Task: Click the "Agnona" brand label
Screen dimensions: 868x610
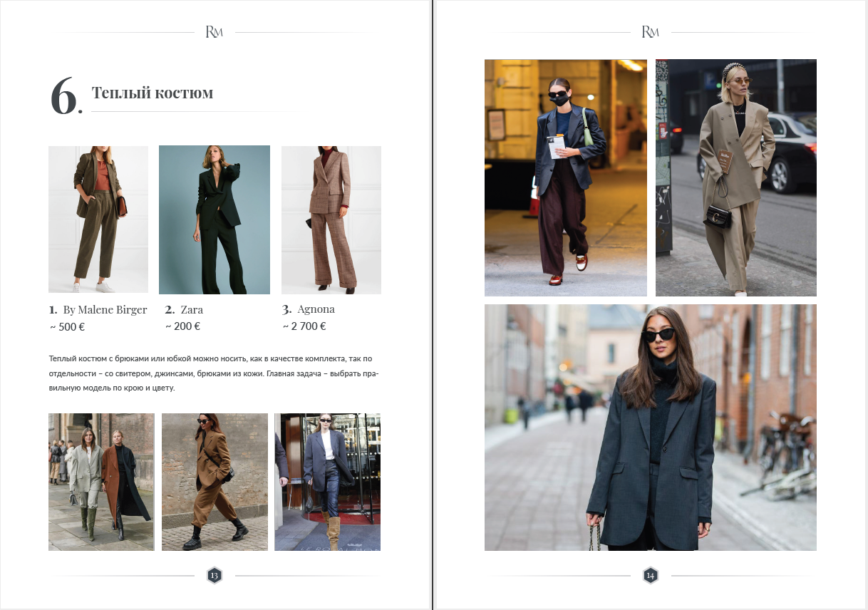Action: 316,310
